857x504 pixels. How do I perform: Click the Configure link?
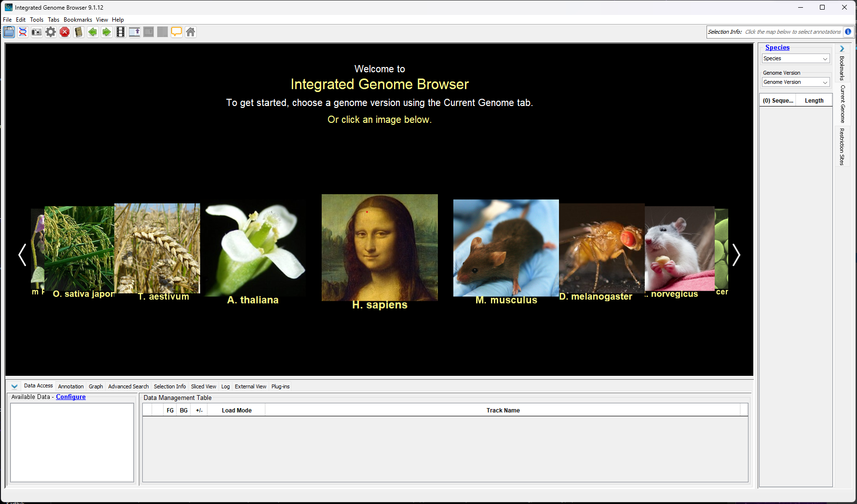point(71,397)
